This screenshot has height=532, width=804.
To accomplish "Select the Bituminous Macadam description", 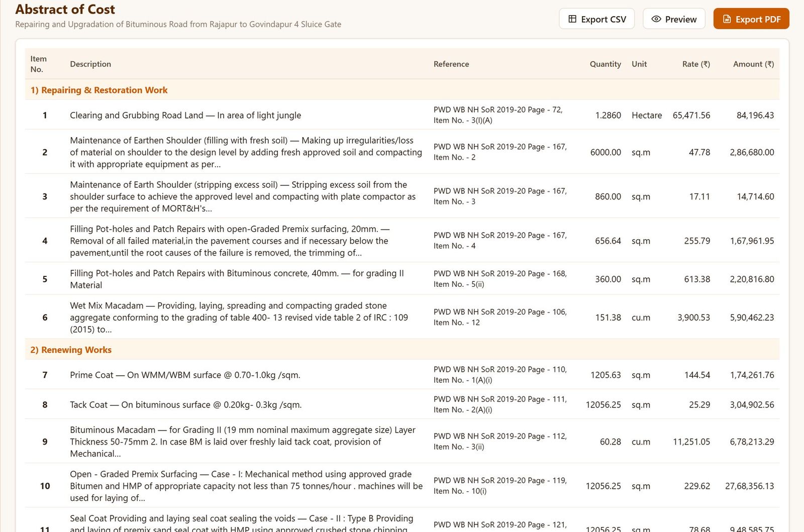I will coord(243,442).
